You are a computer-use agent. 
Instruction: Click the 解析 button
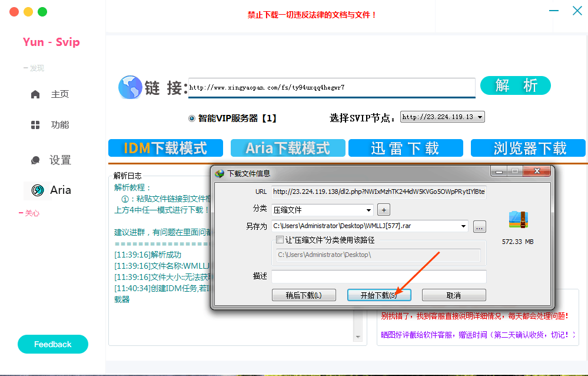[x=516, y=85]
